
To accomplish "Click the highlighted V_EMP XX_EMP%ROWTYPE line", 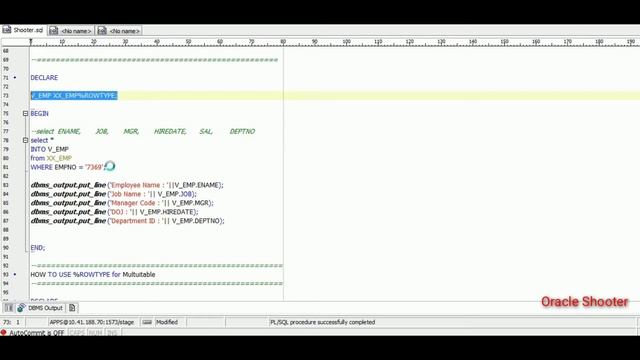I will pos(74,96).
